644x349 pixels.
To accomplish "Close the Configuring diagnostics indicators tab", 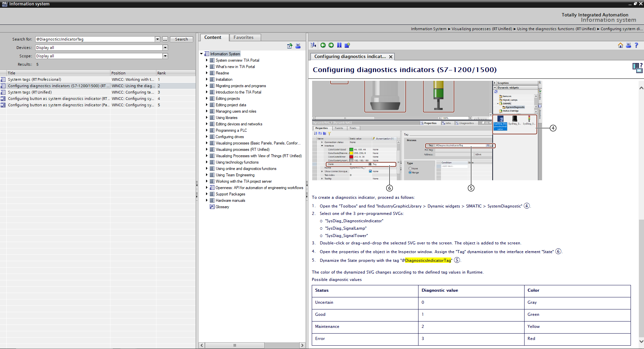I will (391, 57).
